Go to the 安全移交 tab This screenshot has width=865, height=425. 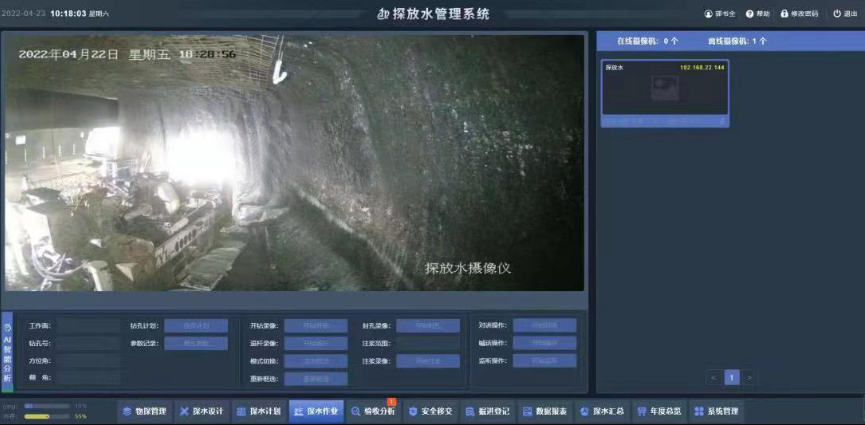pos(431,412)
